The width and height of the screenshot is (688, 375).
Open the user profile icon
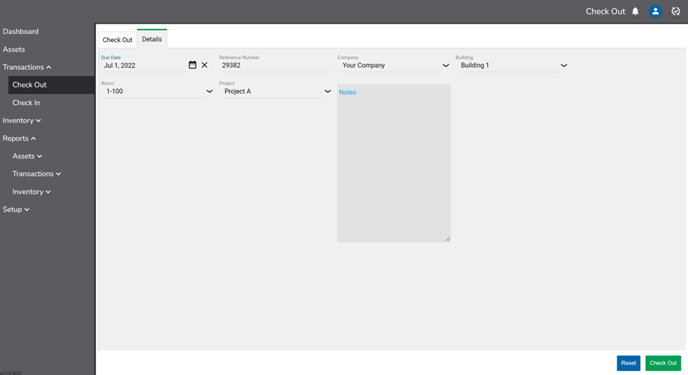[656, 11]
